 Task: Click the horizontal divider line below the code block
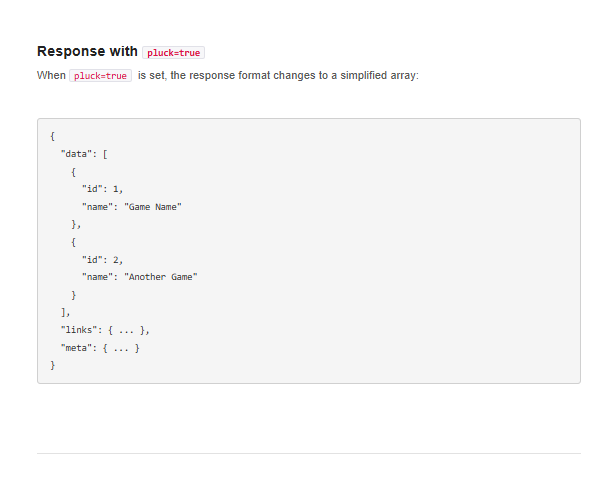(x=308, y=453)
